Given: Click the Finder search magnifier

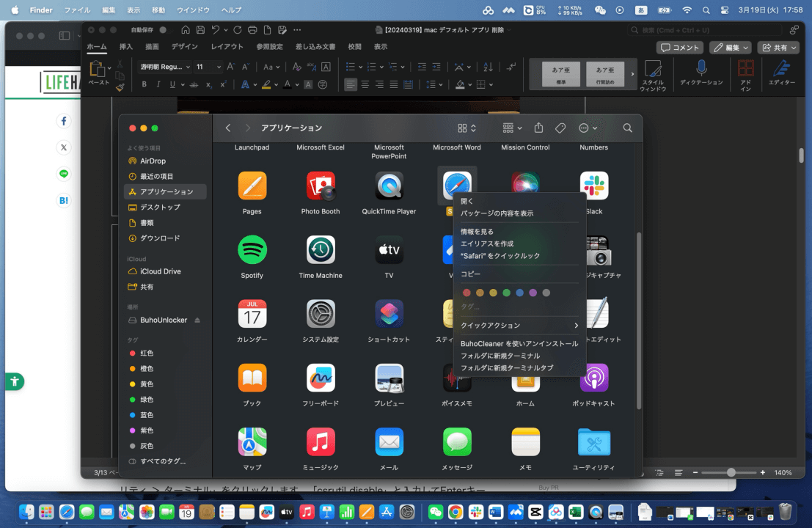Looking at the screenshot, I should [627, 128].
